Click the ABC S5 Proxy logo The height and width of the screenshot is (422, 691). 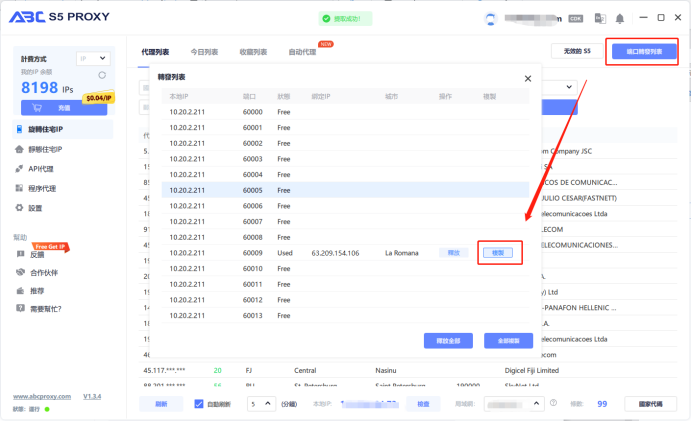click(59, 17)
